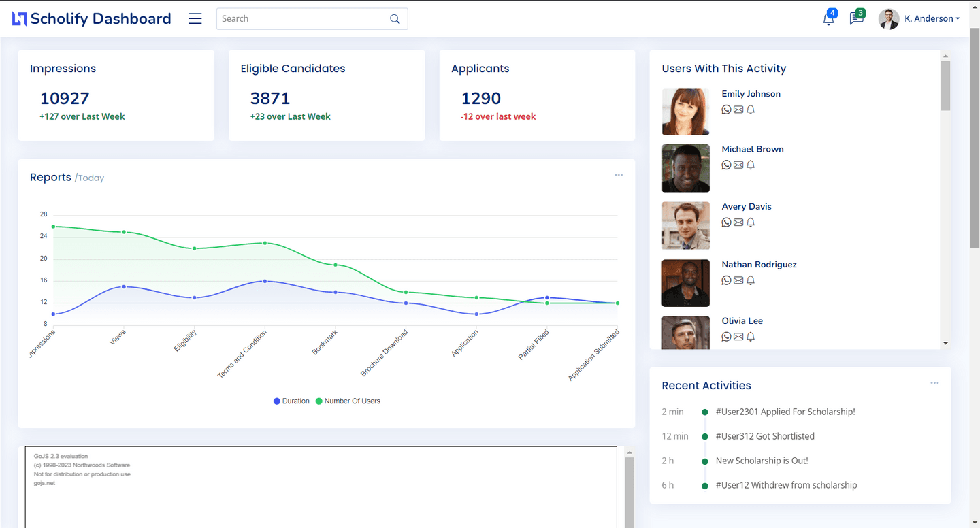Click the Scholify logo icon
Screen dimensions: 980x528
20,19
